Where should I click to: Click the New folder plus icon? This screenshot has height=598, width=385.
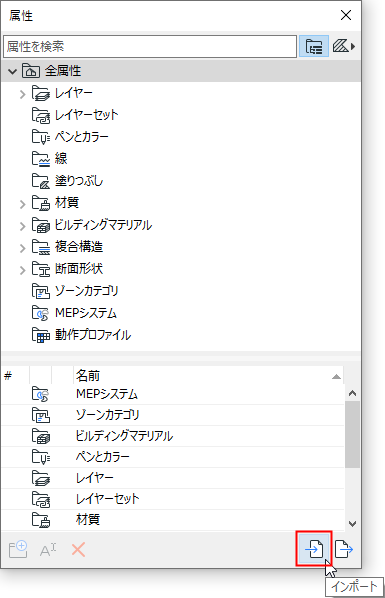click(x=18, y=550)
